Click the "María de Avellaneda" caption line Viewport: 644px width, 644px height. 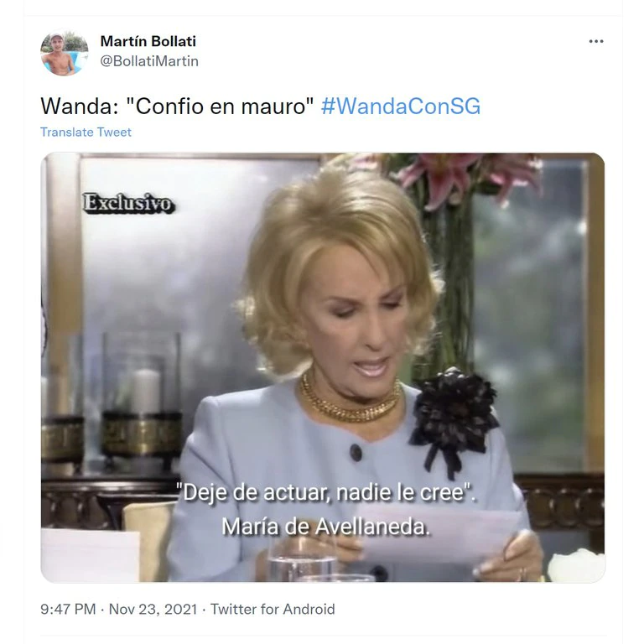pos(325,526)
